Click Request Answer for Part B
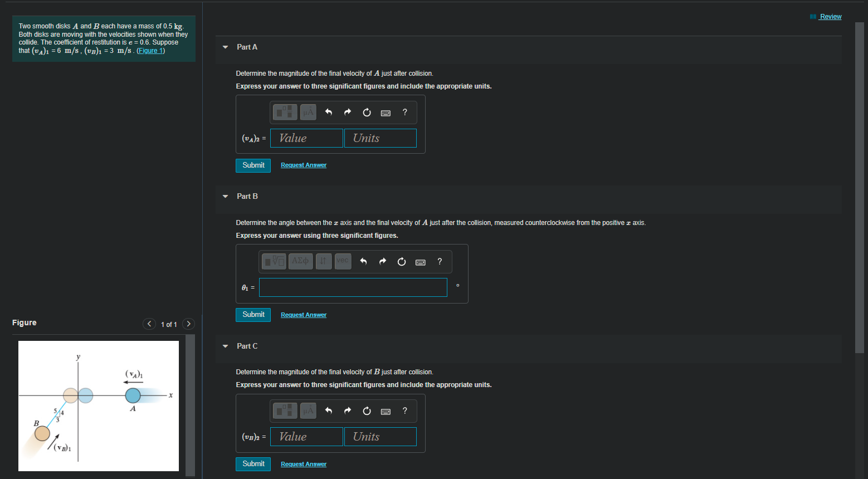Screen dimensions: 868x479 click(x=303, y=315)
